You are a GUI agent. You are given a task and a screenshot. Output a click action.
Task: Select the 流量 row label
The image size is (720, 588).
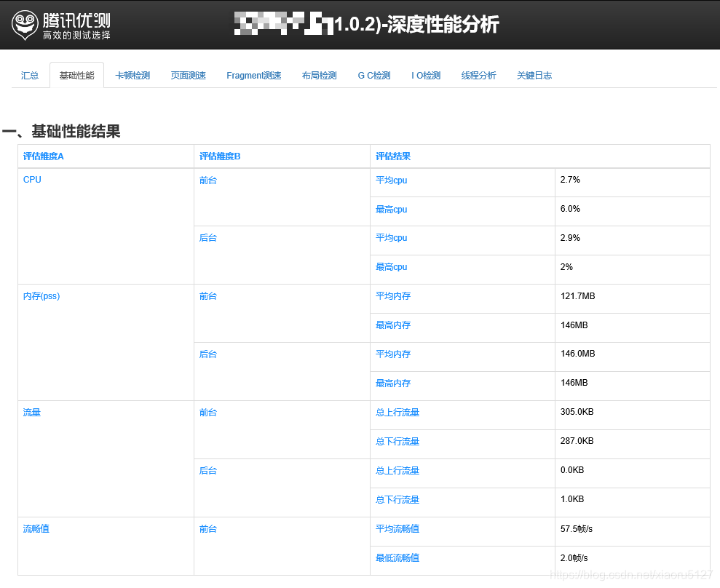tap(32, 413)
